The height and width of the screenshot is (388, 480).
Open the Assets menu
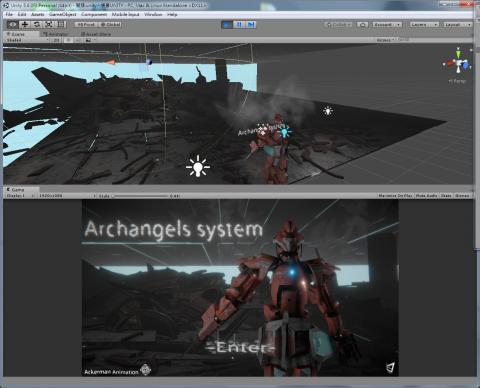tap(38, 14)
